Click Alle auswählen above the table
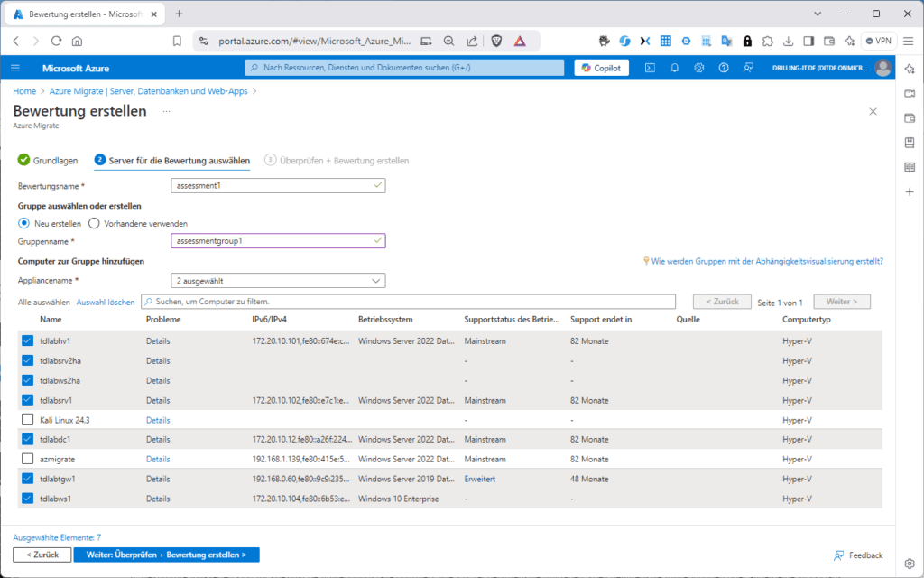 point(44,302)
